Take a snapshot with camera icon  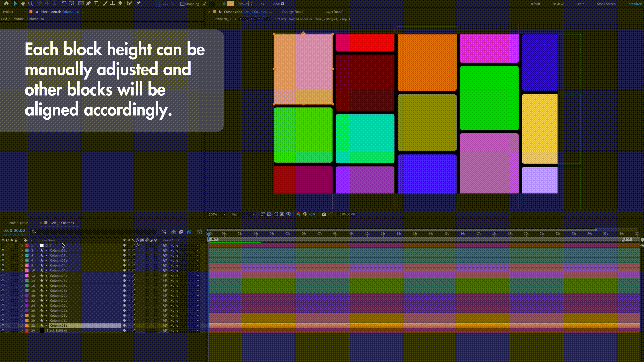[324, 214]
